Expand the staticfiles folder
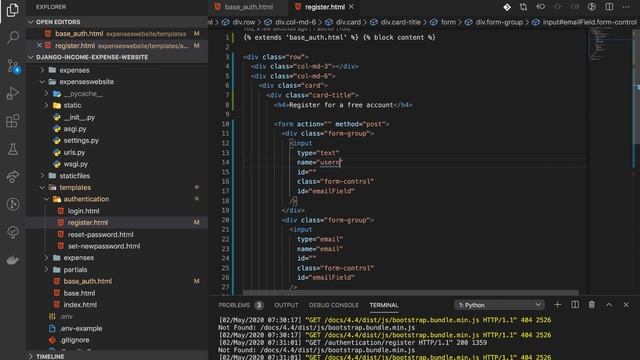Image resolution: width=640 pixels, height=360 pixels. pos(42,176)
